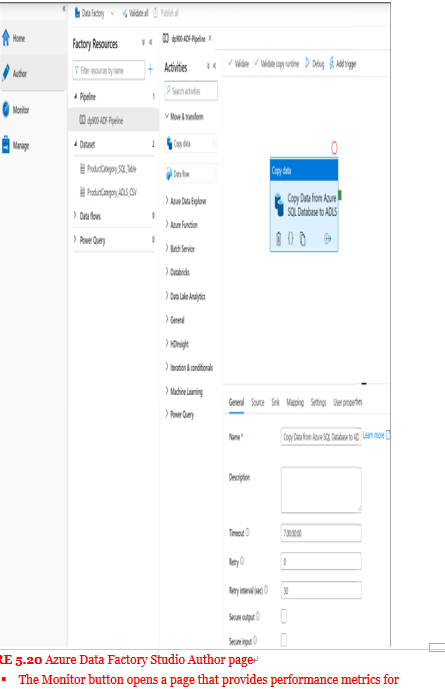The image size is (445, 689).
Task: Expand Power Query in Activities list
Action: pos(167,414)
